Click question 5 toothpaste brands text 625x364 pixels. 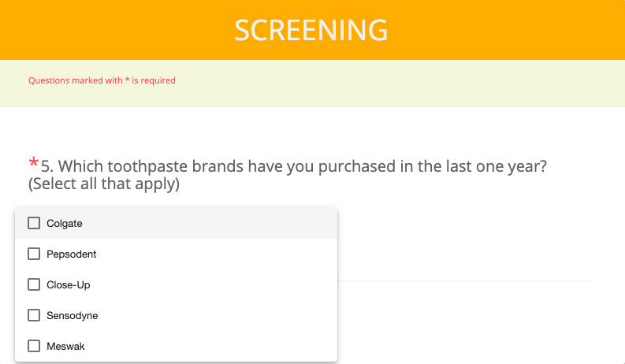(294, 166)
